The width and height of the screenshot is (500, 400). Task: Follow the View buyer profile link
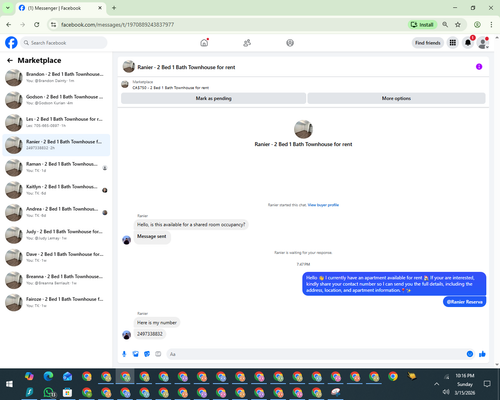click(x=323, y=205)
